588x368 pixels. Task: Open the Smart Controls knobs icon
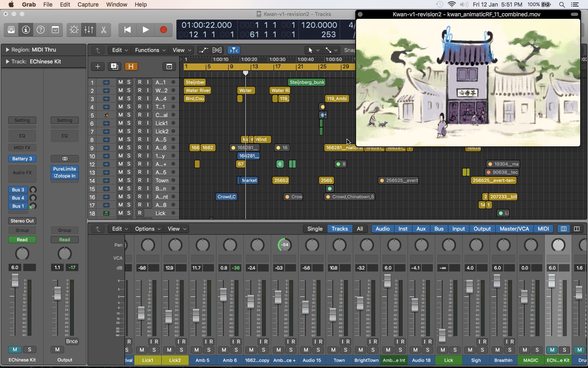[x=73, y=29]
